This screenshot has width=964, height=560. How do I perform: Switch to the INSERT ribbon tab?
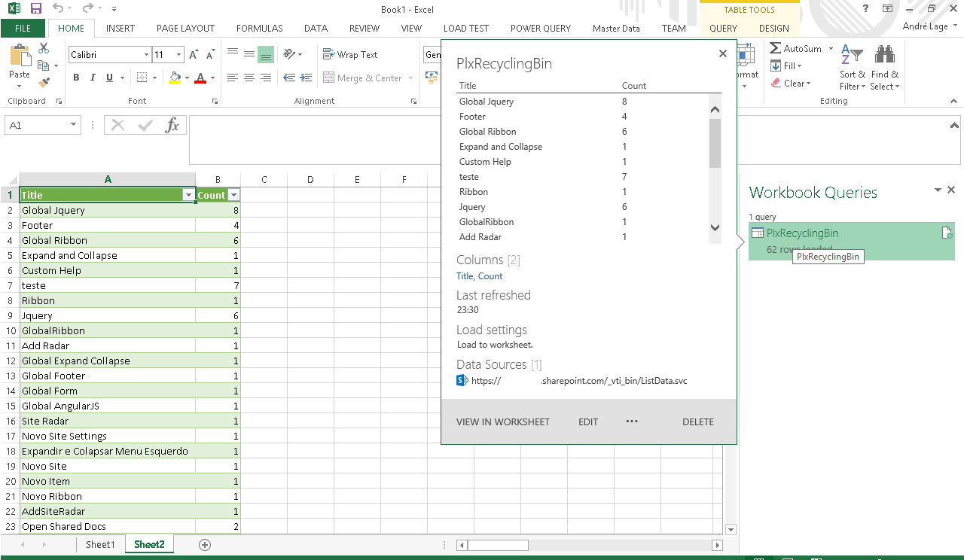coord(120,29)
